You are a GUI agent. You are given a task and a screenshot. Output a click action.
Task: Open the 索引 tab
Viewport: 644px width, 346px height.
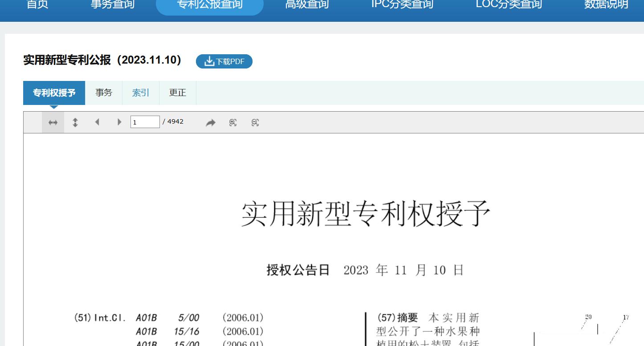point(140,93)
